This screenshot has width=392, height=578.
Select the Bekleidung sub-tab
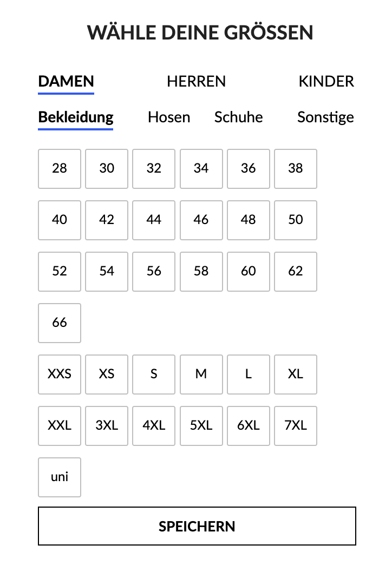(x=76, y=117)
